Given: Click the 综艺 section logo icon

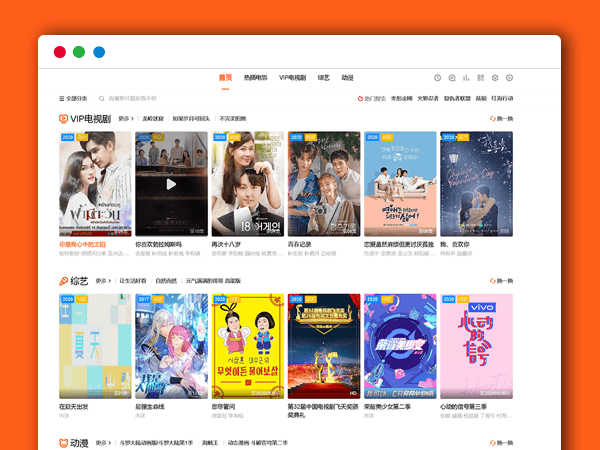Looking at the screenshot, I should [x=63, y=281].
